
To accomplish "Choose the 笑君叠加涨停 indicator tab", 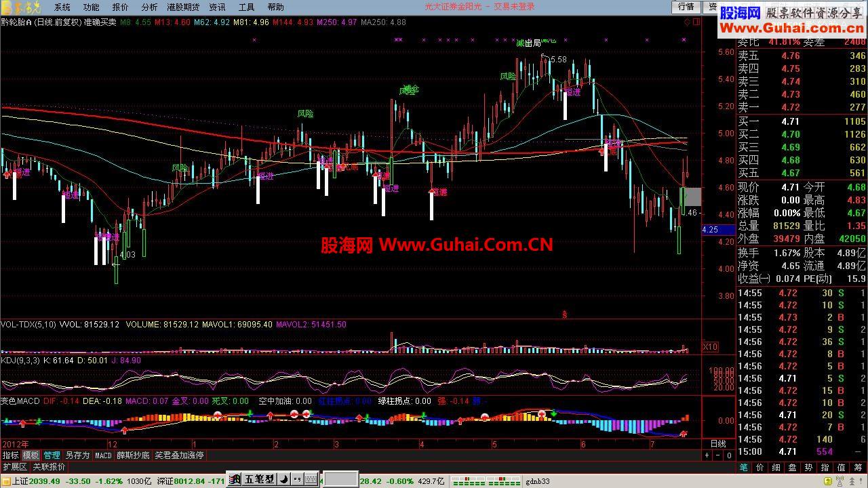I will pyautogui.click(x=179, y=455).
